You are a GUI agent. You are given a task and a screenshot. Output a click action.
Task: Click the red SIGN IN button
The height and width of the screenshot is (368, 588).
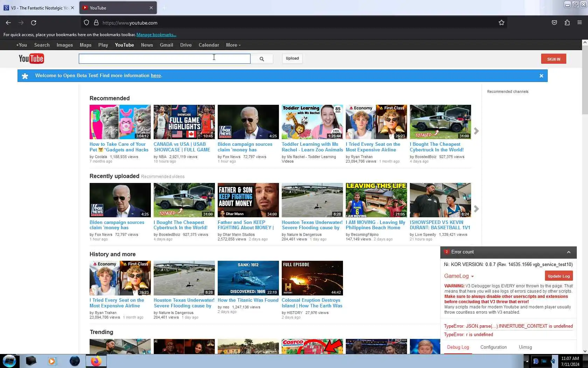pyautogui.click(x=553, y=59)
